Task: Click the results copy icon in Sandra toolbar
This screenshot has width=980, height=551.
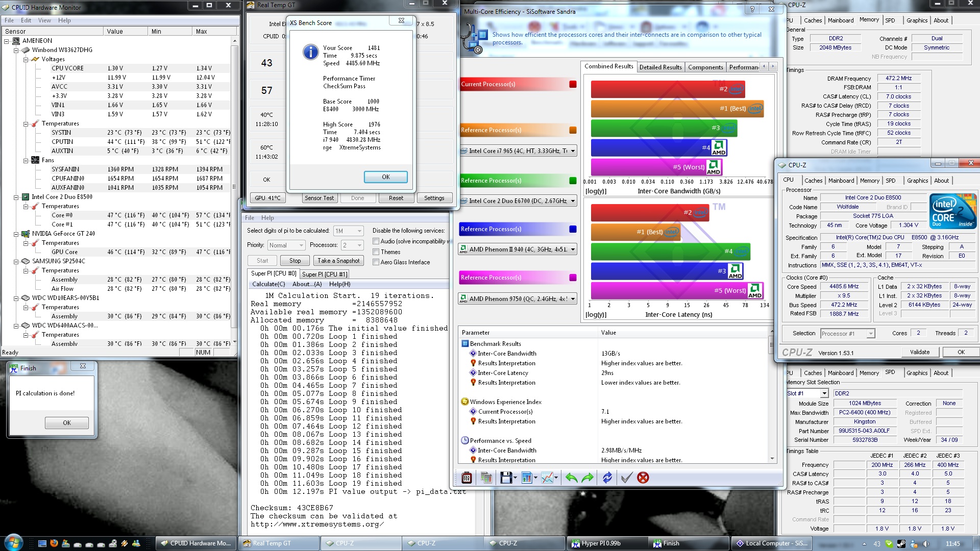Action: tap(486, 478)
